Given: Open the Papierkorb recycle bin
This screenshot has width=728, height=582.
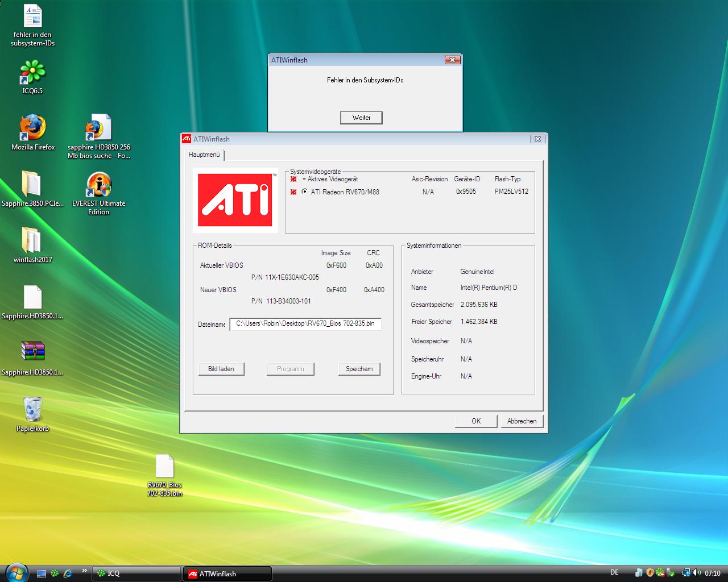Looking at the screenshot, I should point(32,413).
